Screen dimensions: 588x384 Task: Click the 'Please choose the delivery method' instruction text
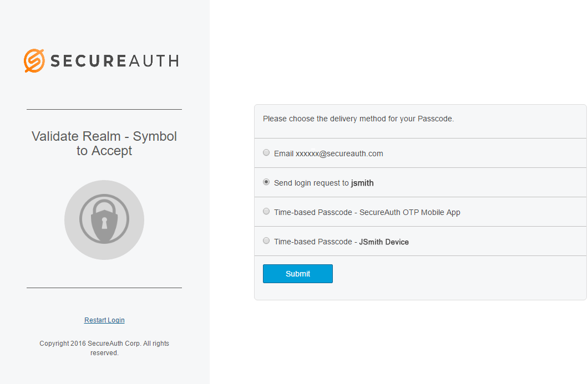tap(358, 119)
